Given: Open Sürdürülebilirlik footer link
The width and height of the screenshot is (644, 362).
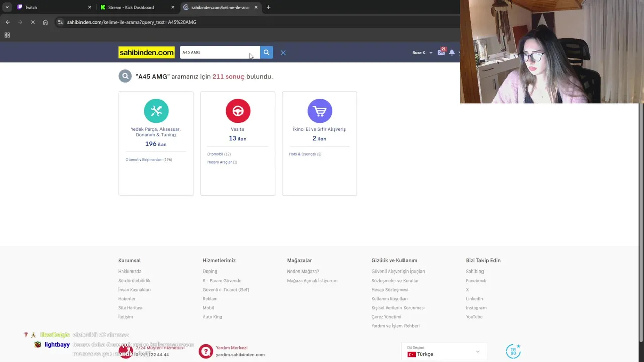Looking at the screenshot, I should pos(134,281).
